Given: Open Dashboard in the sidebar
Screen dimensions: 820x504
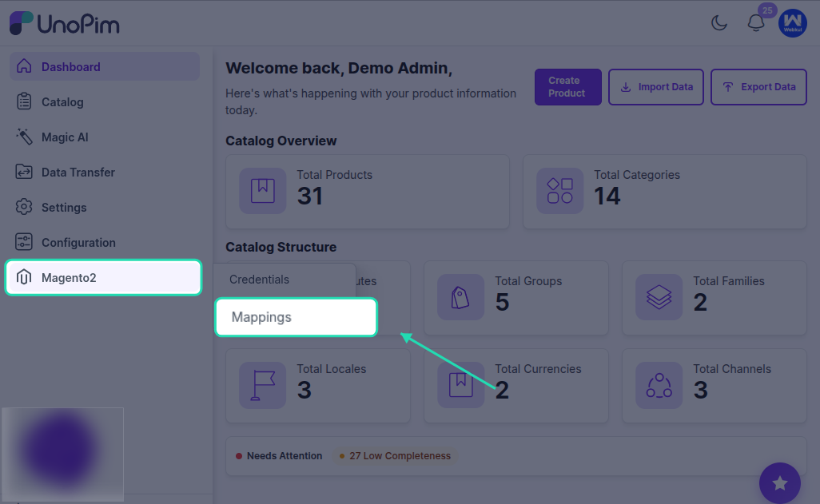Looking at the screenshot, I should pos(105,66).
